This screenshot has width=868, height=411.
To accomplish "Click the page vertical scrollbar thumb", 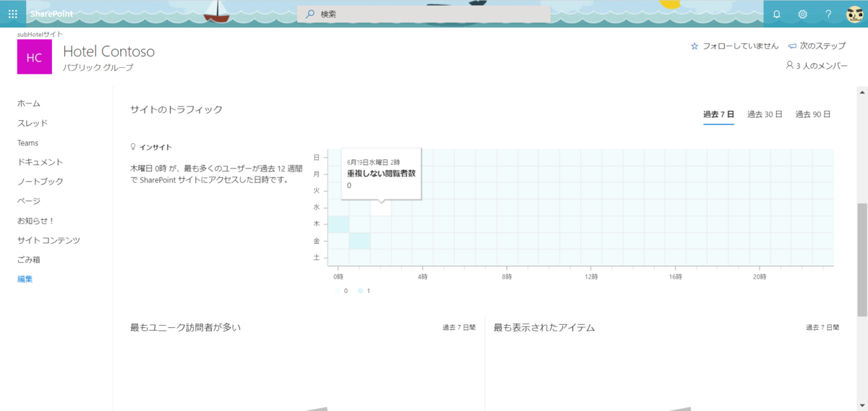I will click(x=862, y=260).
